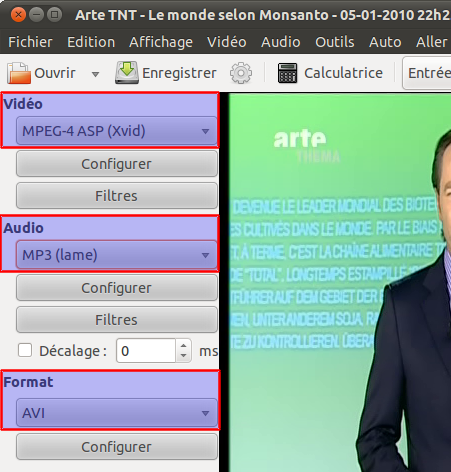Click Configurer under the Audio section
Screen dimensions: 451x472
(x=117, y=288)
